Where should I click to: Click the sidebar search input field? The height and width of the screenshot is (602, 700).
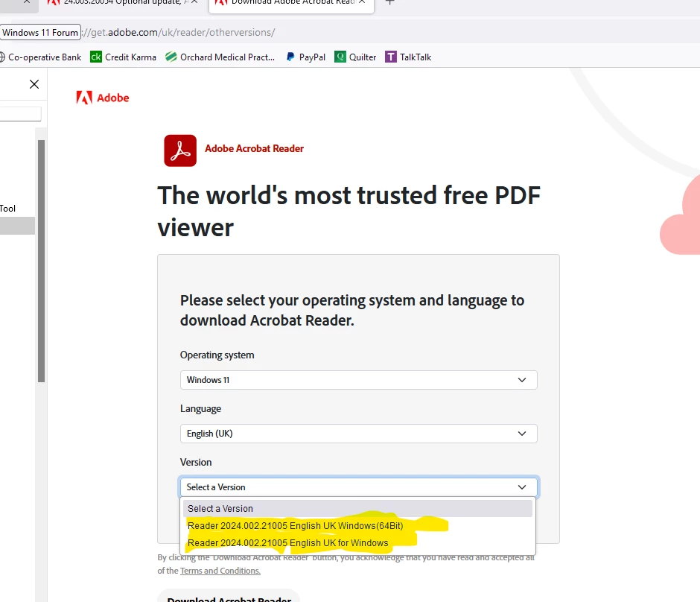[x=20, y=114]
